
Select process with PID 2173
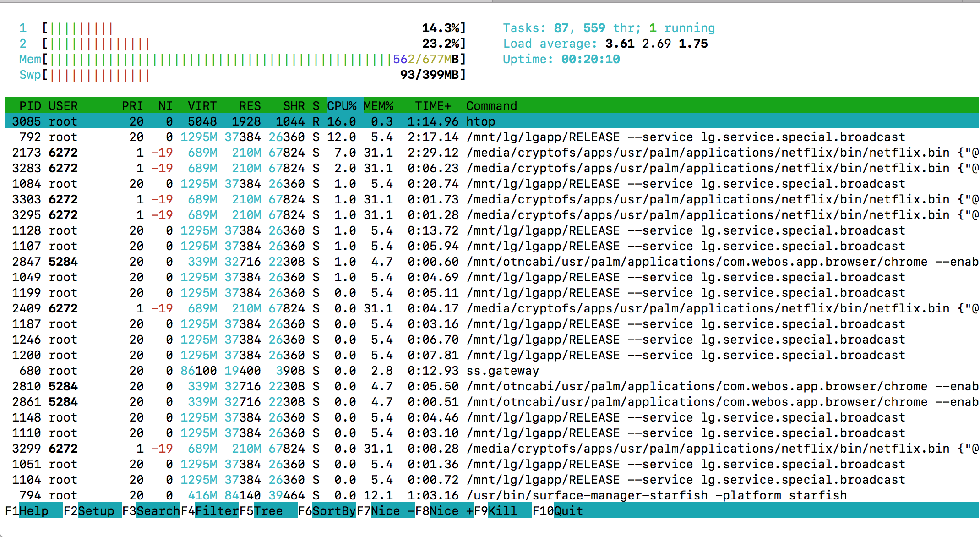(x=27, y=153)
